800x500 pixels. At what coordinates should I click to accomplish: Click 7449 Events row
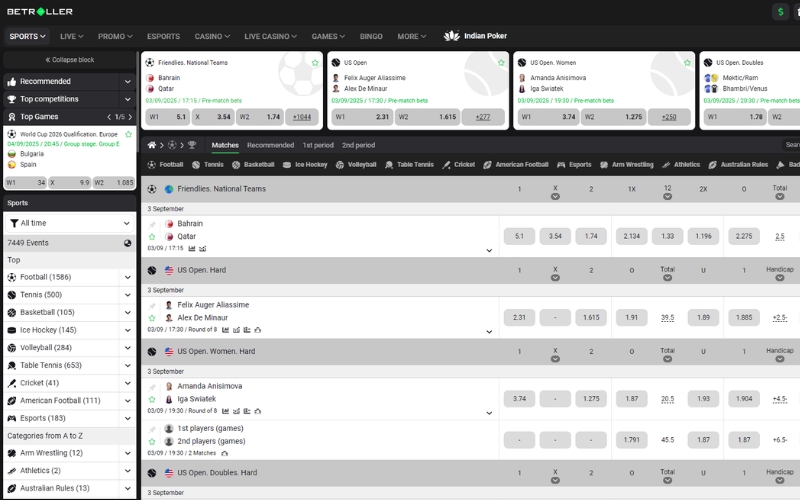point(70,243)
